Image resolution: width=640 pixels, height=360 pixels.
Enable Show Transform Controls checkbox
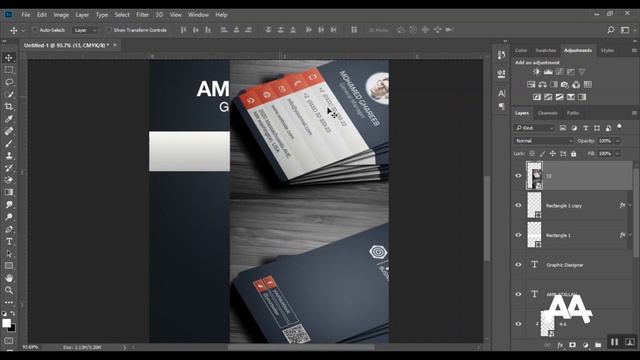[x=109, y=30]
